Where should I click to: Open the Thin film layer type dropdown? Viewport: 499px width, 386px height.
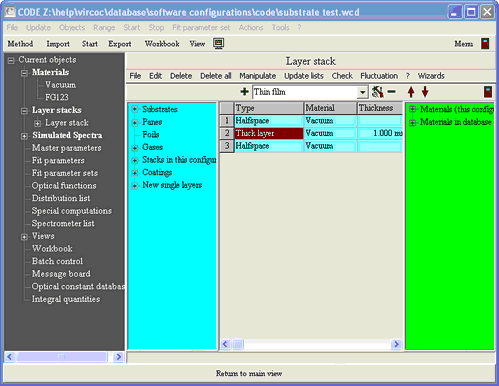tap(362, 92)
